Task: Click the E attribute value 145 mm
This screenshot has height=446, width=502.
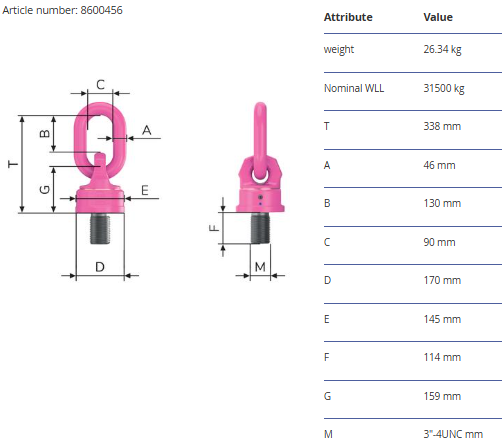Action: coord(442,319)
